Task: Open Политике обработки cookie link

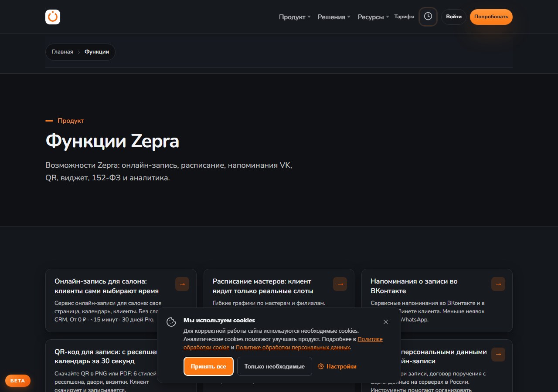Action: pos(283,343)
